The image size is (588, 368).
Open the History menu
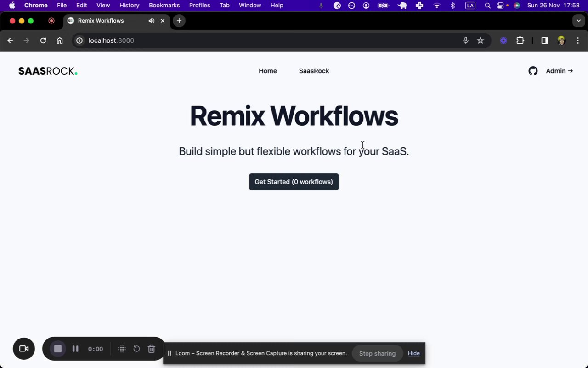click(x=130, y=6)
